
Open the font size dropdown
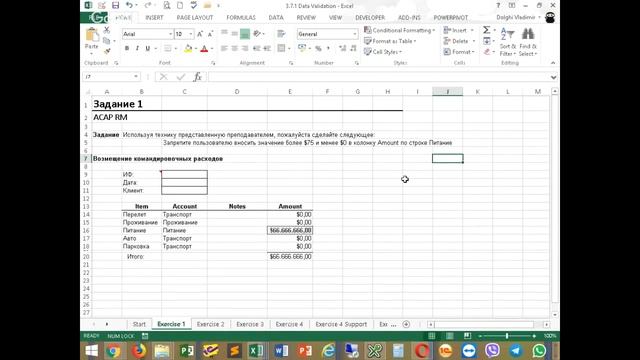[x=191, y=34]
